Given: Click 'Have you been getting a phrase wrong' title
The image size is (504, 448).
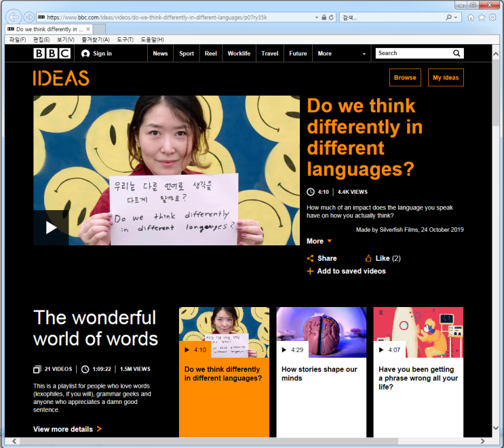Looking at the screenshot, I should [x=418, y=378].
